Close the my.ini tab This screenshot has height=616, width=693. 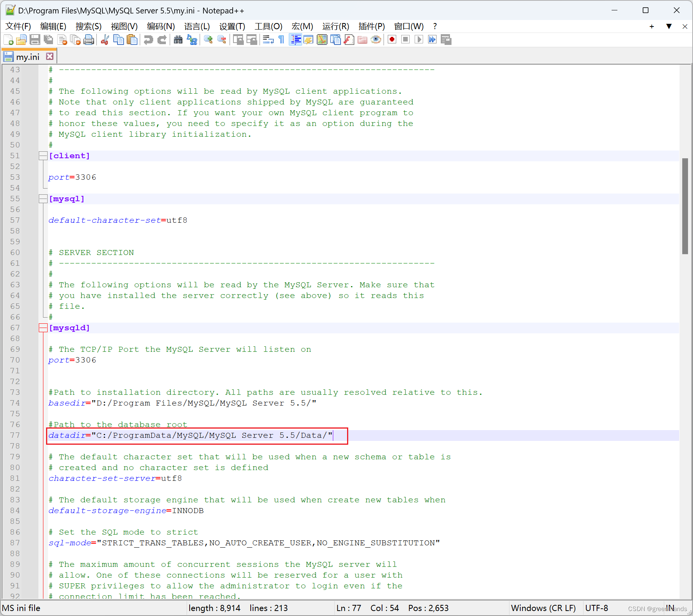tap(50, 56)
